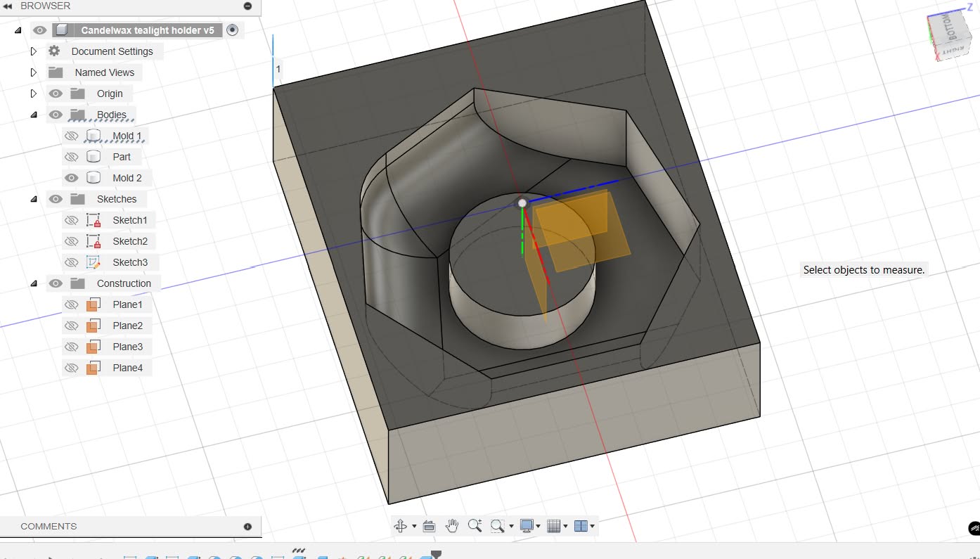
Task: Select the Candelwax tealight holder v5 label
Action: point(148,30)
